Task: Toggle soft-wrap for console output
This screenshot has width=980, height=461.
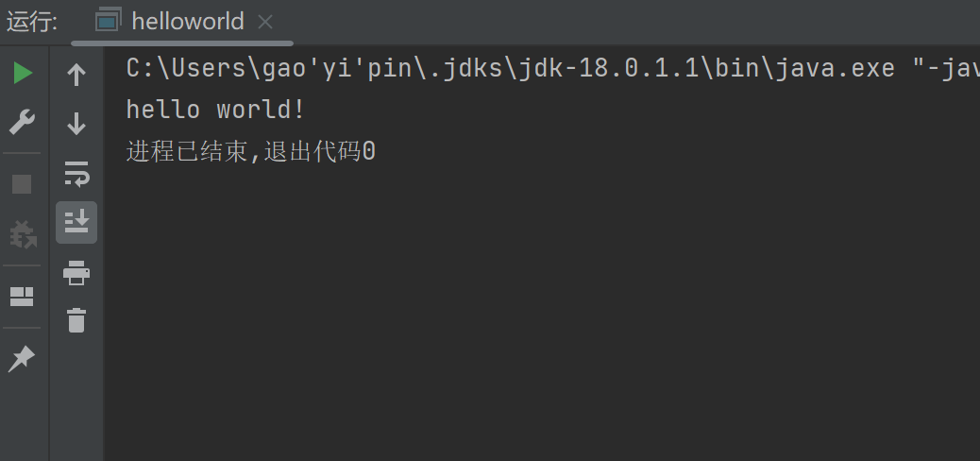Action: click(x=76, y=173)
